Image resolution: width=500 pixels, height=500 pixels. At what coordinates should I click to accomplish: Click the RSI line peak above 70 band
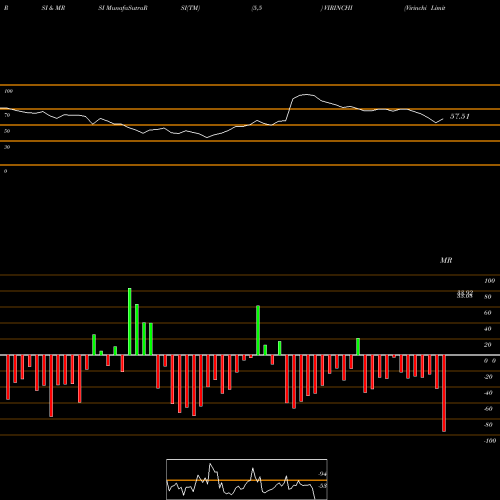tap(307, 95)
